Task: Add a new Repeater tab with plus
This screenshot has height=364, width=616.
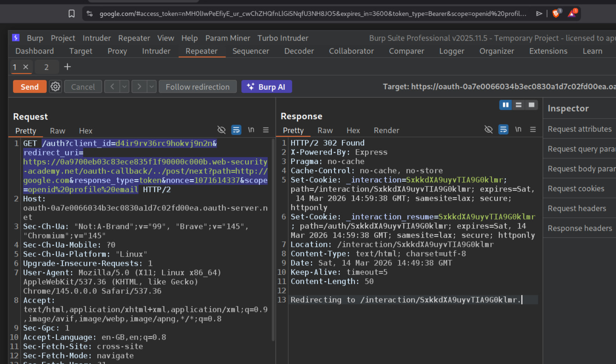Action: (67, 67)
